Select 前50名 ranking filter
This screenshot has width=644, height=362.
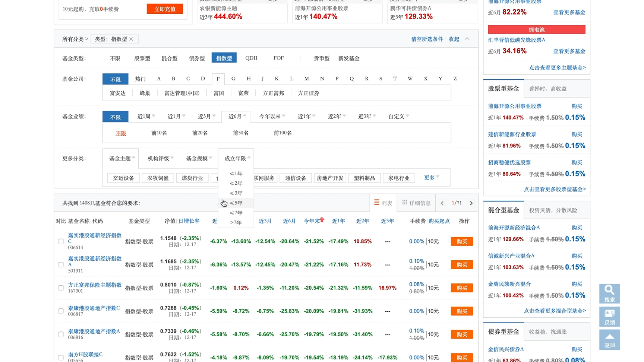tap(240, 133)
